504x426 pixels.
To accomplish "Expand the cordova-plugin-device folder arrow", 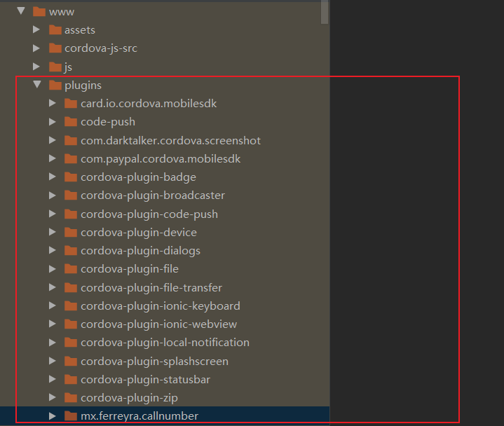I will pos(53,233).
